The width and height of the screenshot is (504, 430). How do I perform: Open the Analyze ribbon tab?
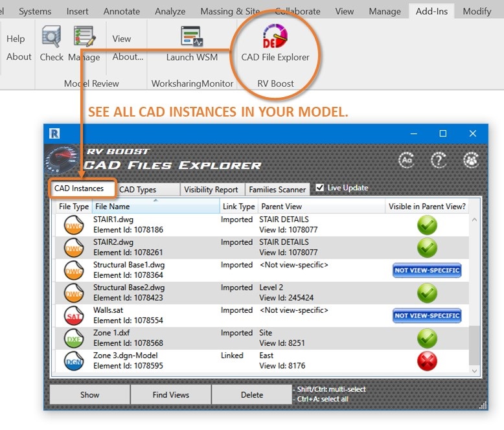(170, 11)
